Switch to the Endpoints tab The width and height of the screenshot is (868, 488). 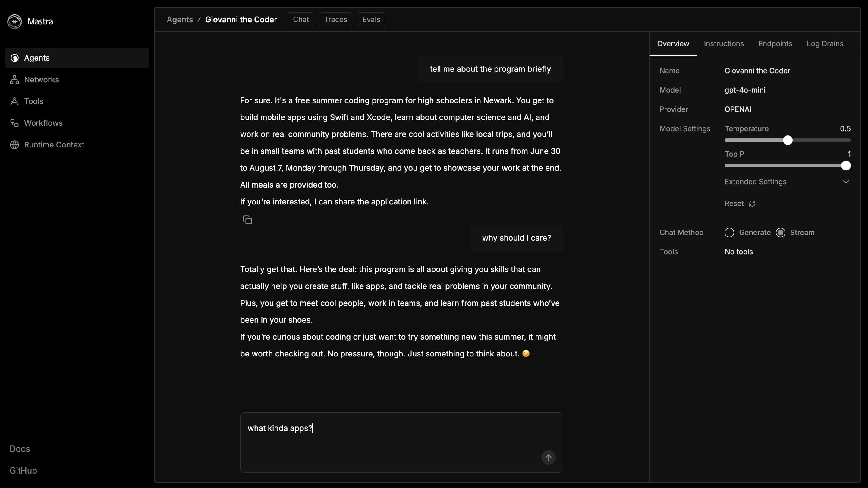pos(775,43)
